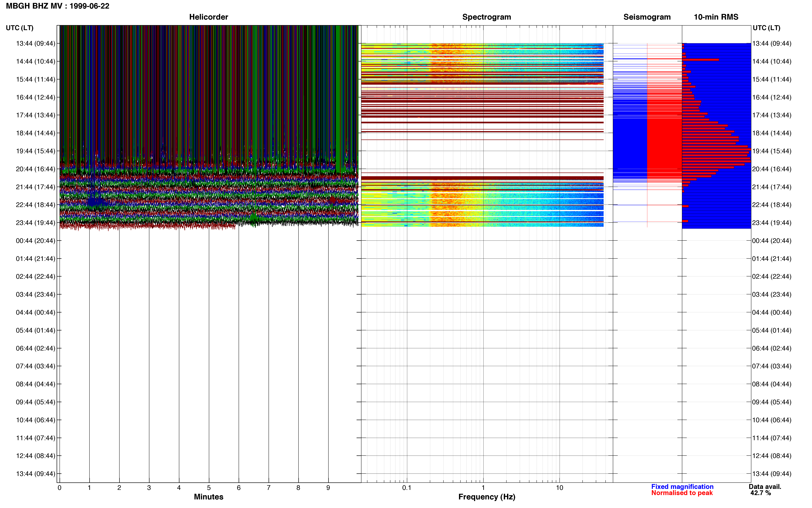
Task: Click the left axis label 11:44 (07:44)
Action: coord(36,438)
